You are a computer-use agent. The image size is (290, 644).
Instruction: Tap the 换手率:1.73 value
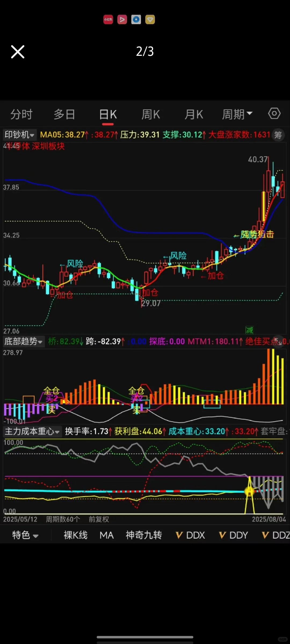tap(89, 431)
